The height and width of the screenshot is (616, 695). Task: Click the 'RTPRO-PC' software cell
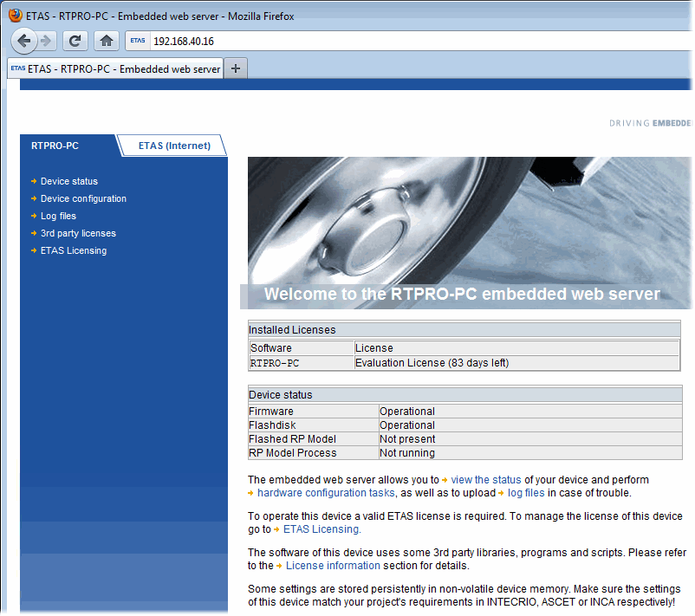302,363
